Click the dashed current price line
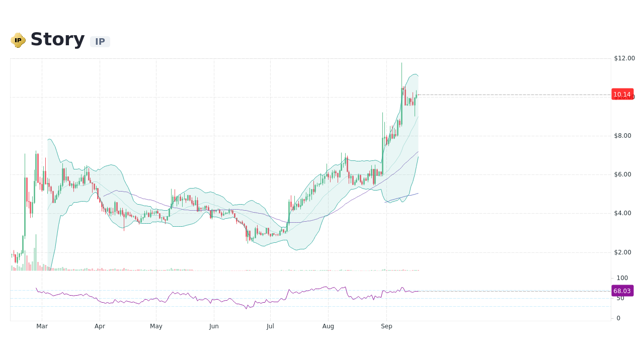Viewport: 644px width, 362px height. tap(503, 94)
